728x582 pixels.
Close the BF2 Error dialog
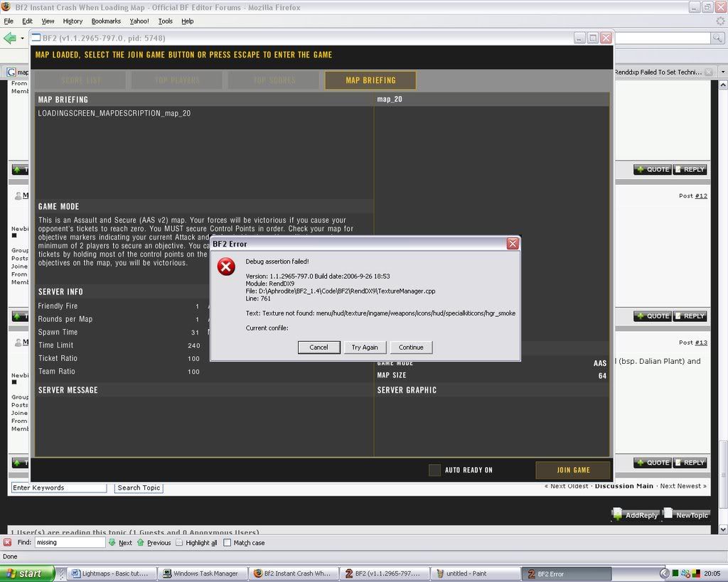click(512, 244)
